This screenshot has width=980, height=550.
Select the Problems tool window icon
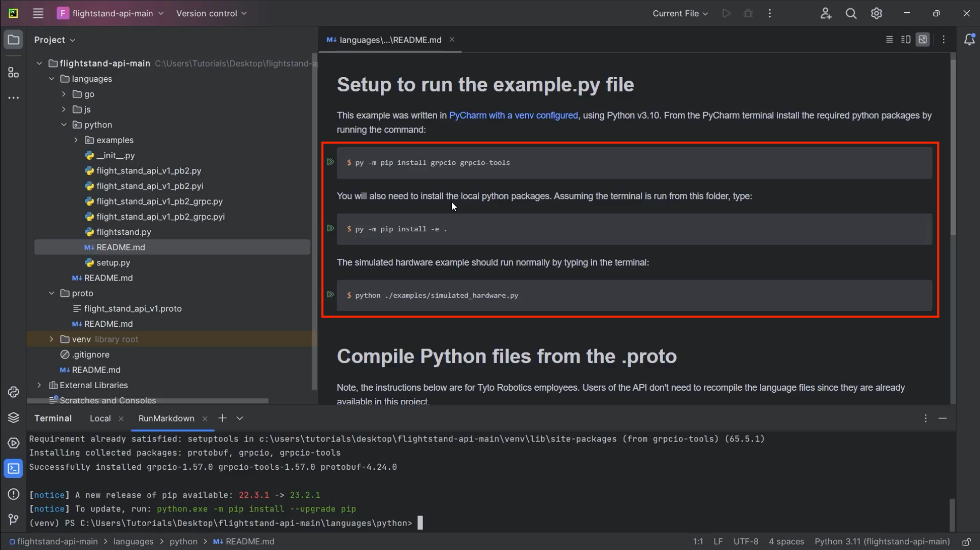pos(13,494)
